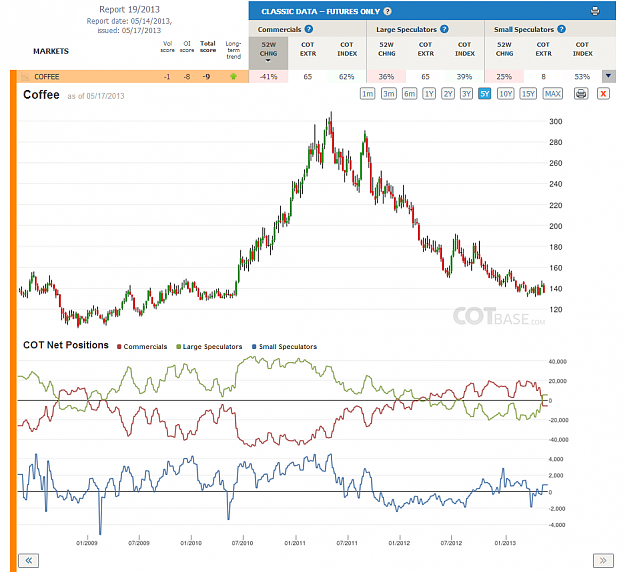
Task: Open the Small Speculators help icon
Action: pos(561,29)
